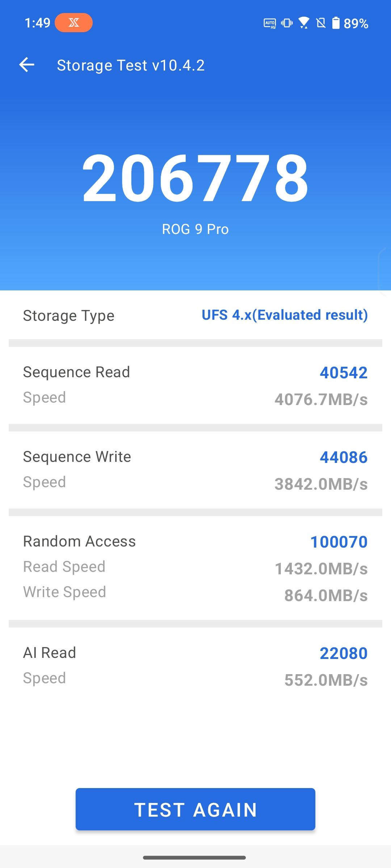Select the Sequence Read result row
Viewport: 391px width, 868px height.
tap(195, 386)
